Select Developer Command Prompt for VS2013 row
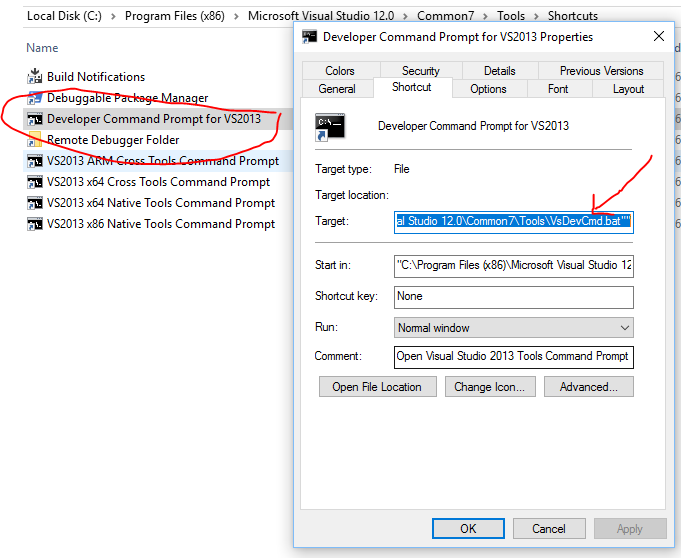Screen dimensions: 681x558 (x=158, y=119)
